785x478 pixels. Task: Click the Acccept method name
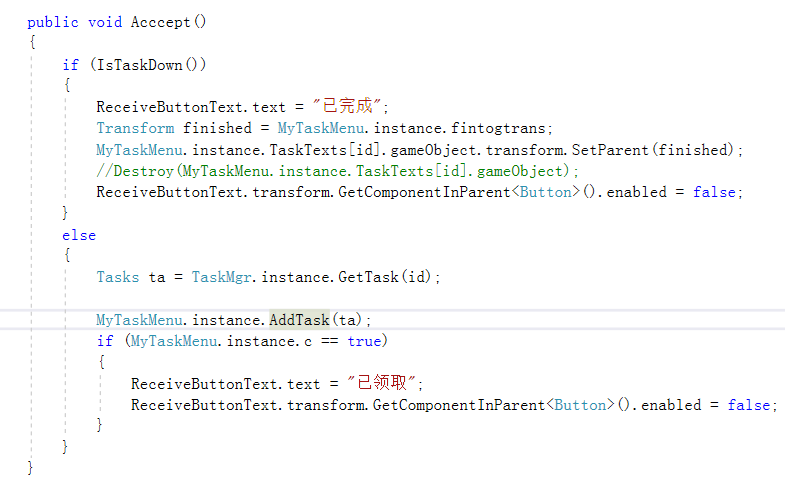[160, 22]
